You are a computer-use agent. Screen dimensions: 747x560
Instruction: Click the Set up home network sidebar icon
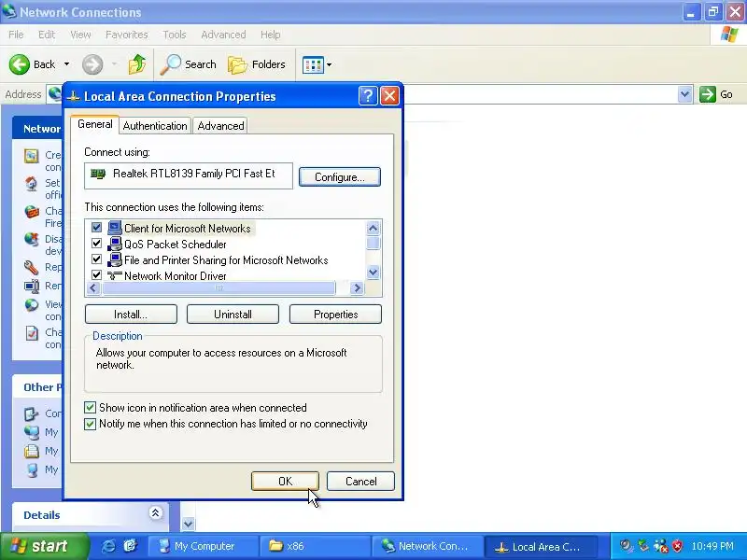point(32,183)
